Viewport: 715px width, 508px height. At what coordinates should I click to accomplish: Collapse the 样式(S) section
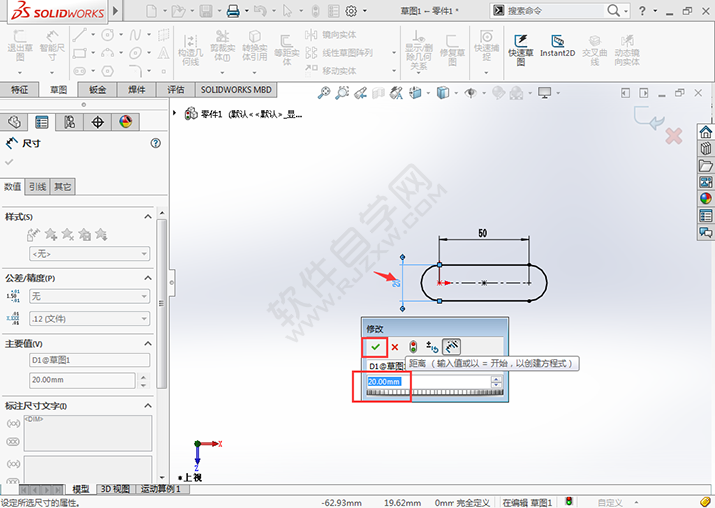coord(148,217)
